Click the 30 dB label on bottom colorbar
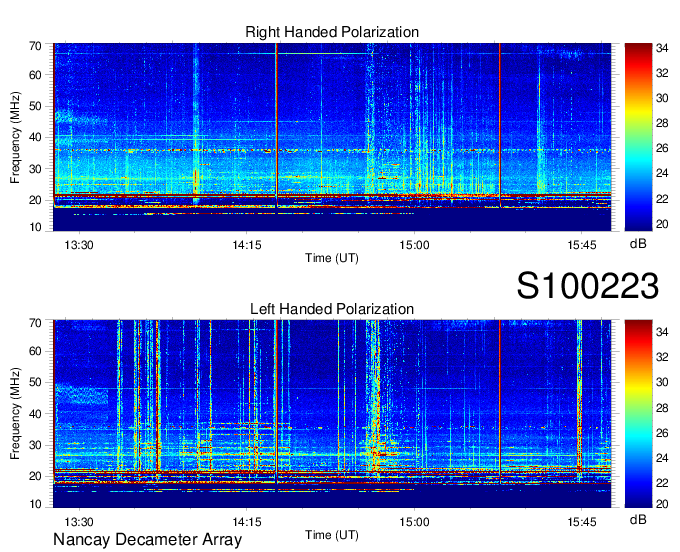The width and height of the screenshot is (680, 552). click(662, 382)
